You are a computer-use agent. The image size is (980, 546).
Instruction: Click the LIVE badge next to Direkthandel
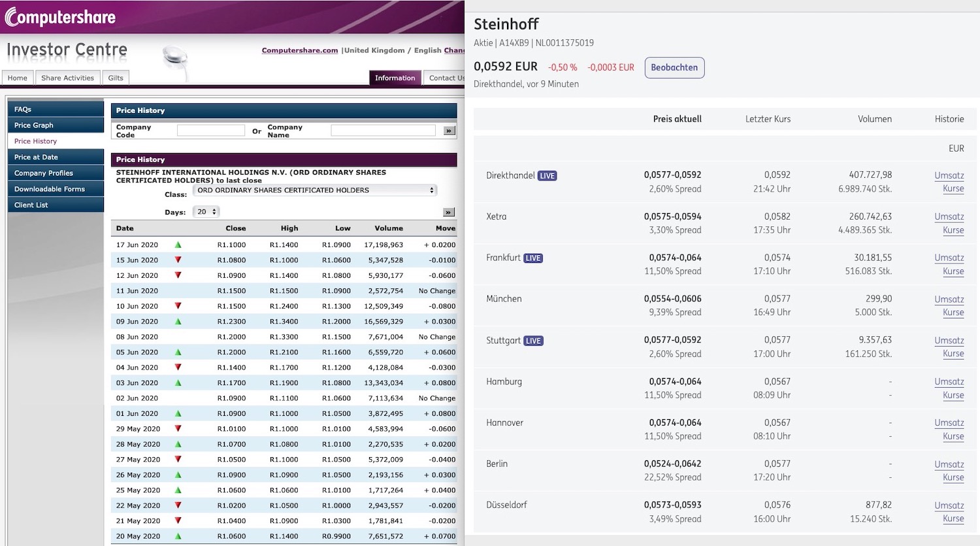[547, 175]
